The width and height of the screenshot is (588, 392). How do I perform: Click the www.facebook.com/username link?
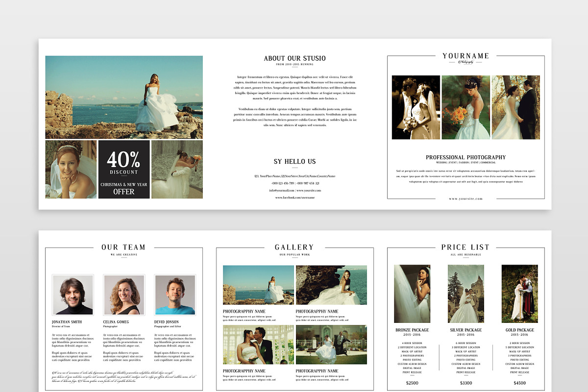(x=295, y=197)
